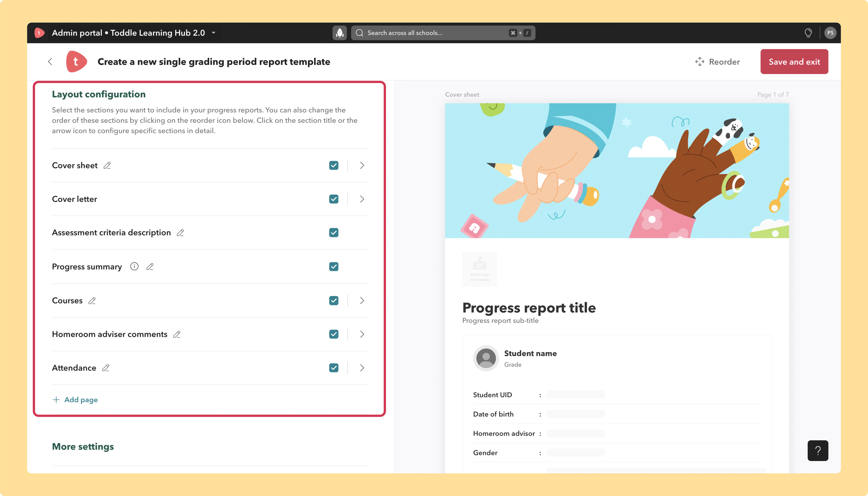Open the PS user avatar
The image size is (868, 496).
point(830,33)
